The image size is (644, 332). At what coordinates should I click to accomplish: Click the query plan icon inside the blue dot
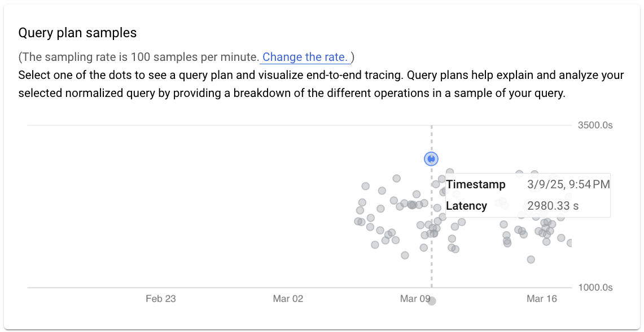click(x=431, y=158)
